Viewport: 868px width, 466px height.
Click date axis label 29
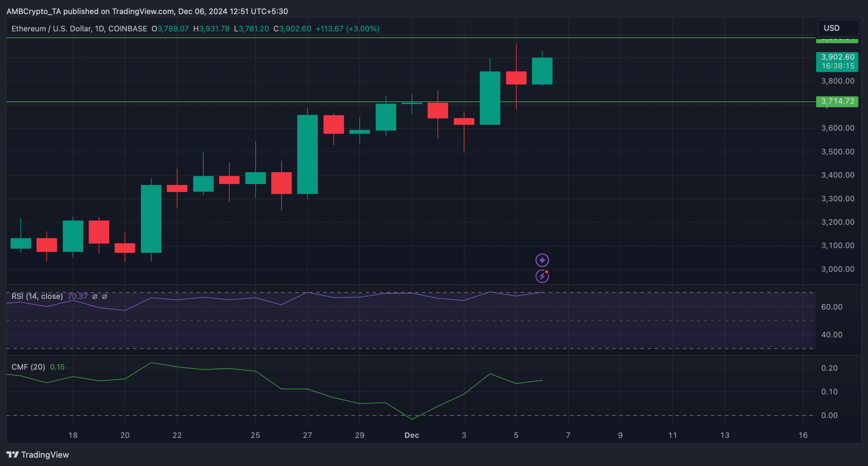point(359,435)
